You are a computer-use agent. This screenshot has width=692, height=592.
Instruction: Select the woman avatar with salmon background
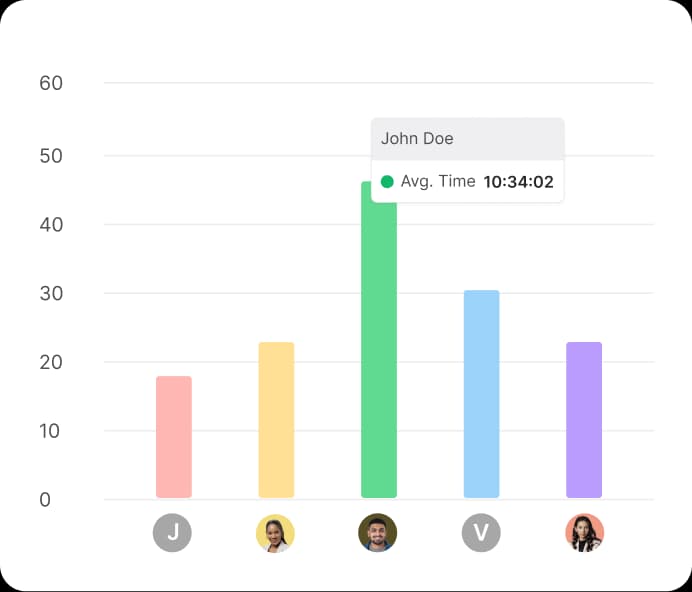pos(584,533)
